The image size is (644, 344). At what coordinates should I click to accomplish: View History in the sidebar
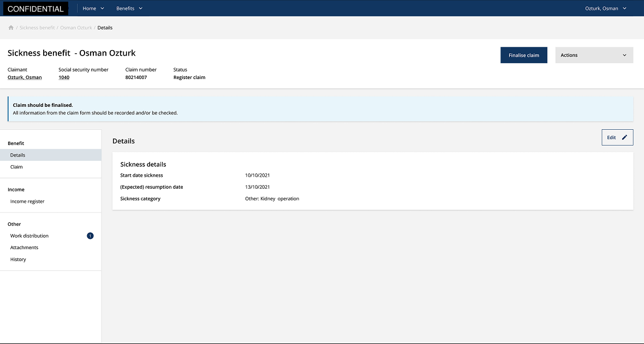[x=18, y=259]
